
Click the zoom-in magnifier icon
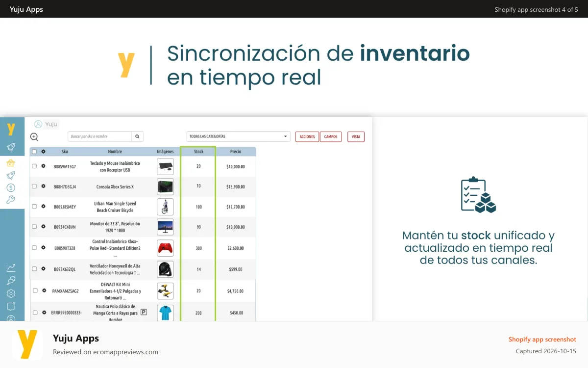(x=34, y=137)
